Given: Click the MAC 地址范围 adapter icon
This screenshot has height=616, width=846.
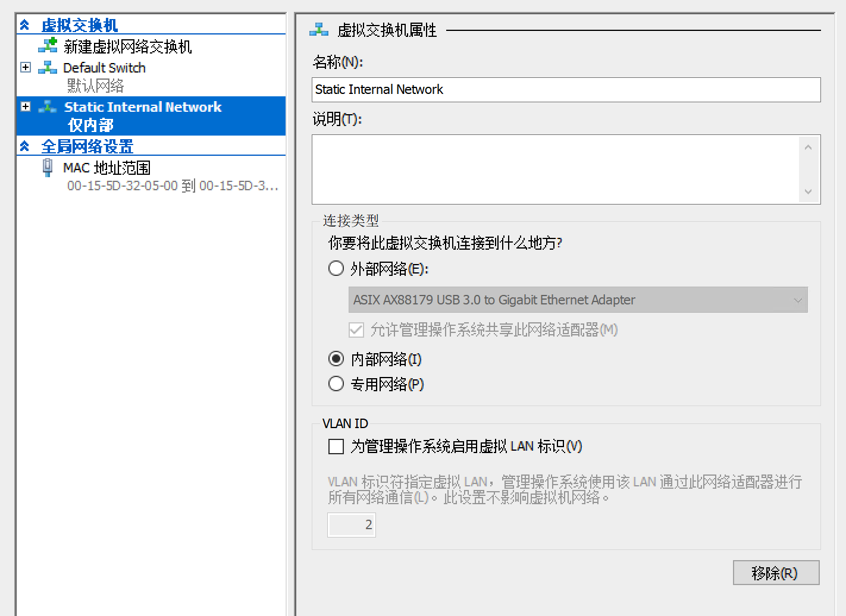Looking at the screenshot, I should 48,168.
